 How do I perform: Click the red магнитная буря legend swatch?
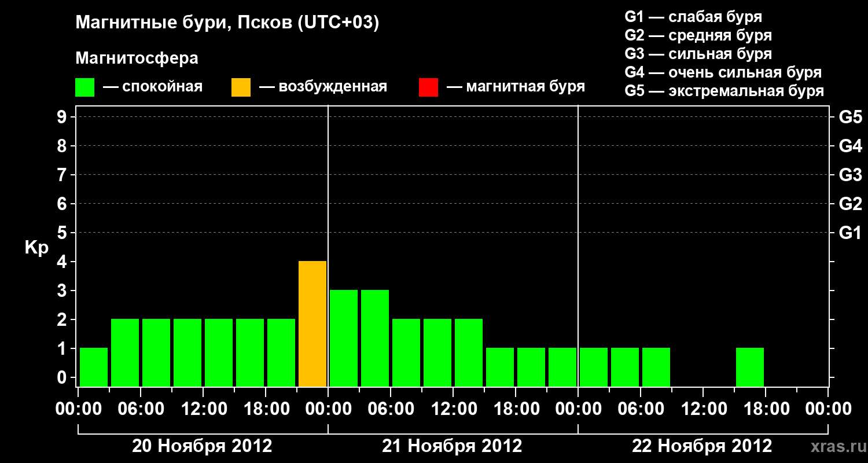pyautogui.click(x=428, y=87)
